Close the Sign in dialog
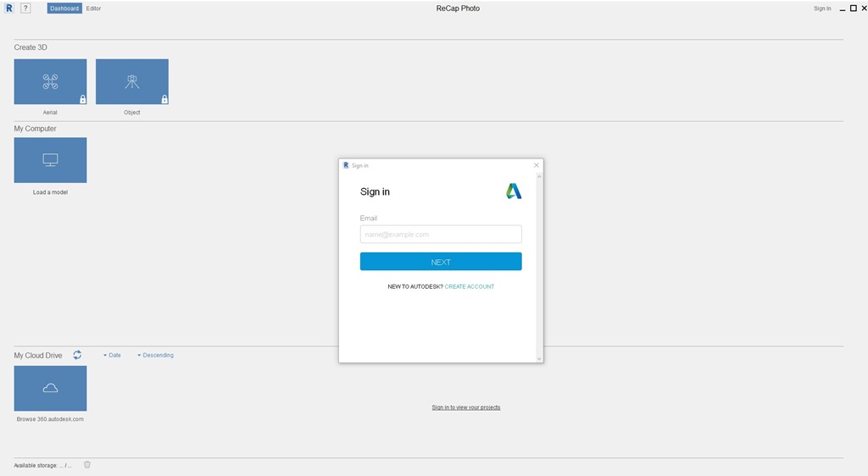 pyautogui.click(x=536, y=165)
